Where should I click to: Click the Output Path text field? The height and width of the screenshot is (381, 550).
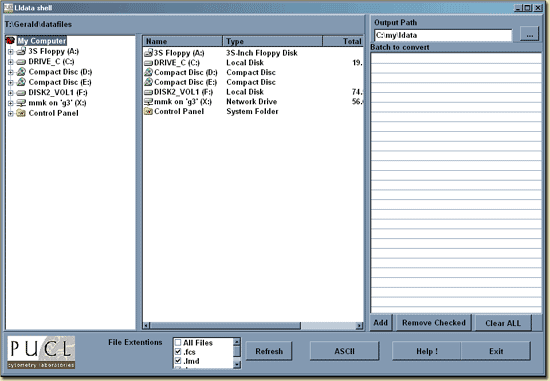tap(443, 35)
